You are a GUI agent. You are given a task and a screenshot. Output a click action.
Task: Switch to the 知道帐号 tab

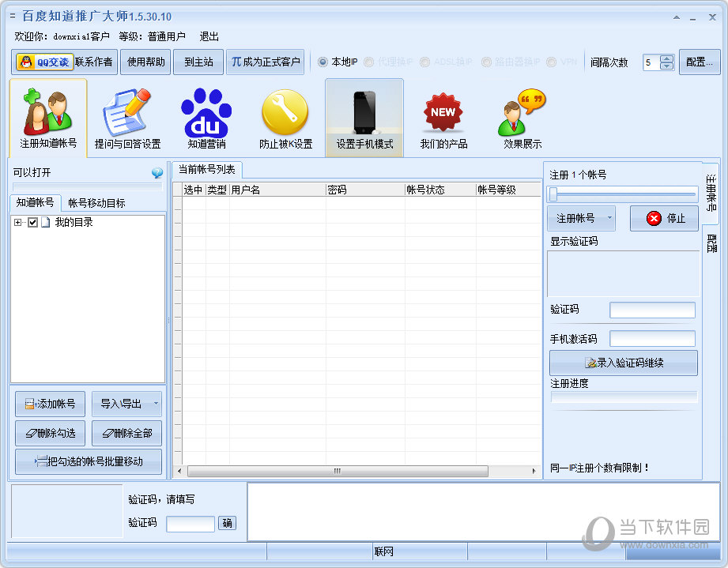[36, 202]
